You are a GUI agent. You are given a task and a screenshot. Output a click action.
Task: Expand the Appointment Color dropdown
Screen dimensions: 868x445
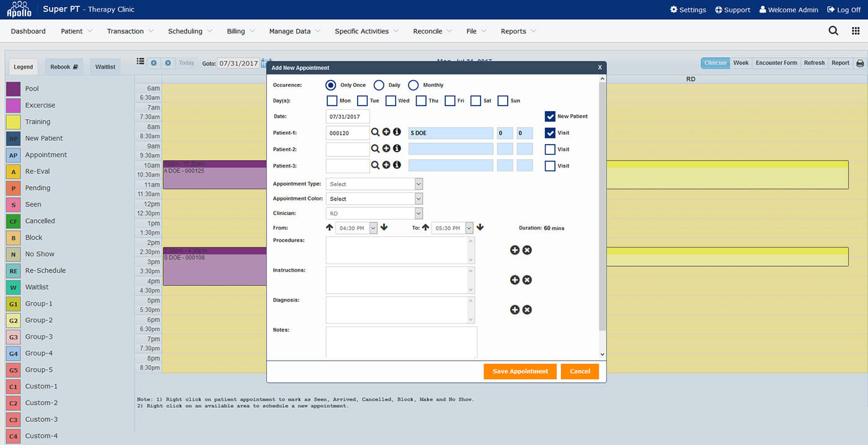coord(374,199)
